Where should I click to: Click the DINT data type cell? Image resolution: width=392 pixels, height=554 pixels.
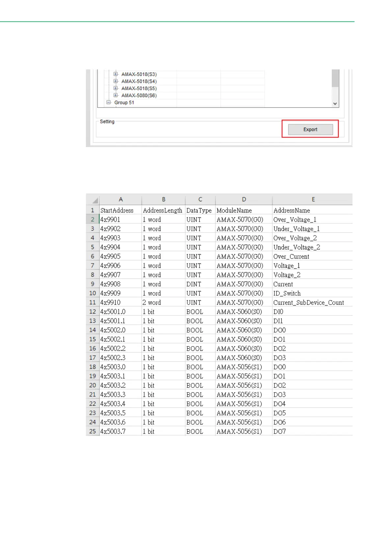(194, 284)
